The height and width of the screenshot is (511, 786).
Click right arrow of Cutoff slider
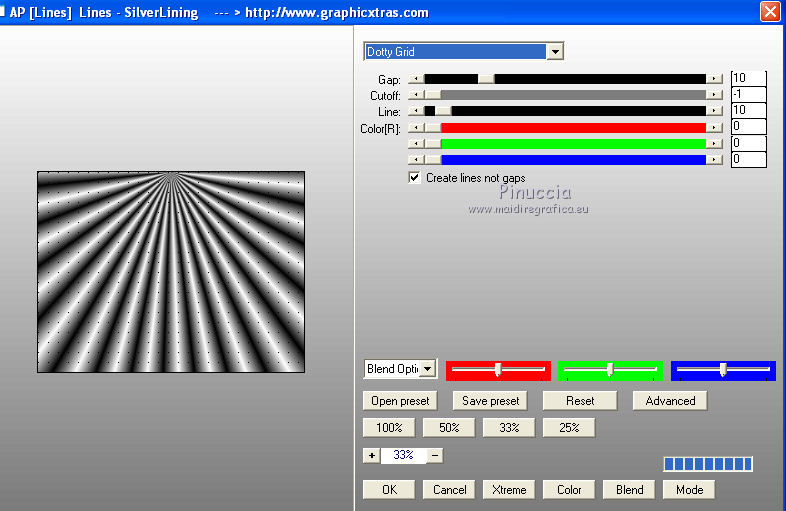point(714,95)
